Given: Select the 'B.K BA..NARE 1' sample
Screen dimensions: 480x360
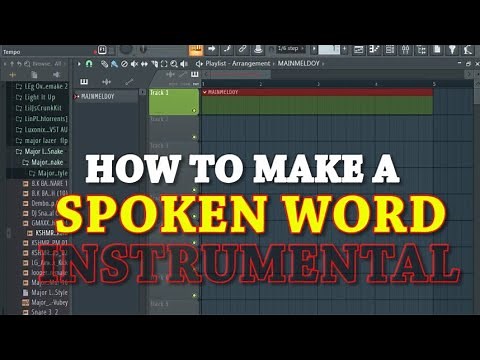Looking at the screenshot, I should point(45,183).
